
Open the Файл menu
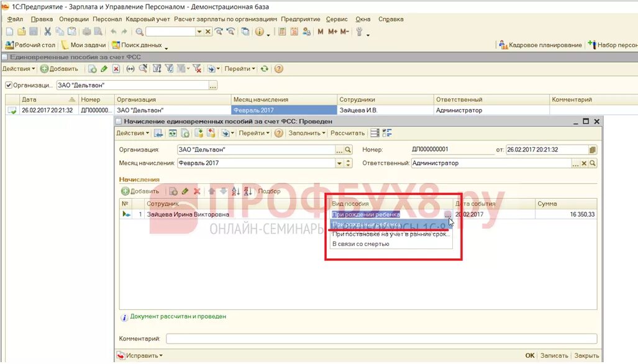tap(15, 19)
